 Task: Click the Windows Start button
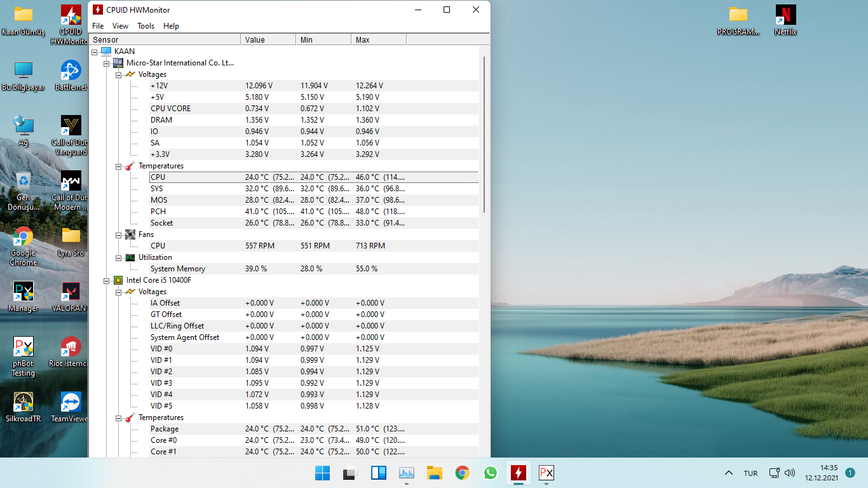pos(322,473)
